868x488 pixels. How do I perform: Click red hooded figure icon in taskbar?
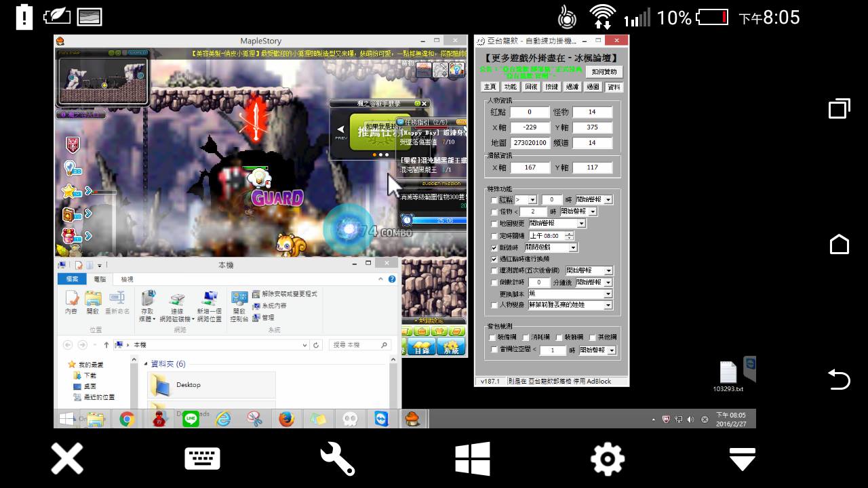(x=159, y=420)
